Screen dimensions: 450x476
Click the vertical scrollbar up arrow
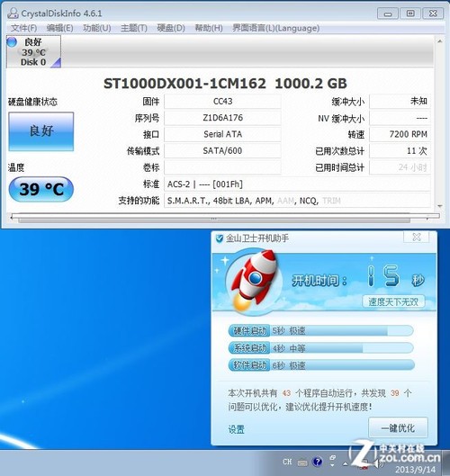(440, 41)
